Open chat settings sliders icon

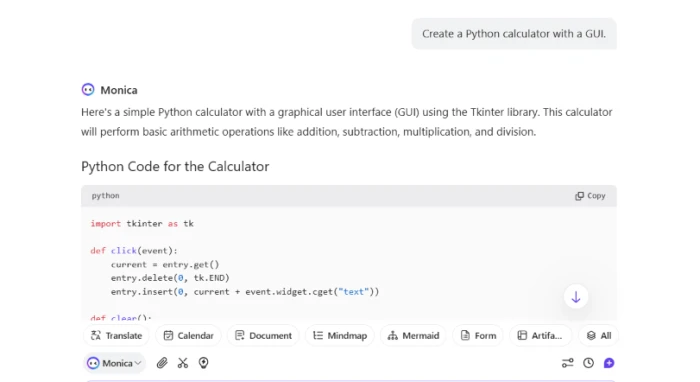567,363
